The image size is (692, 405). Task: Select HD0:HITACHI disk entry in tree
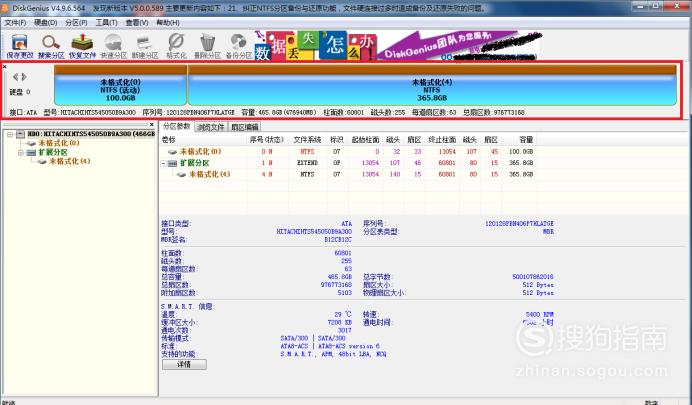(x=91, y=134)
